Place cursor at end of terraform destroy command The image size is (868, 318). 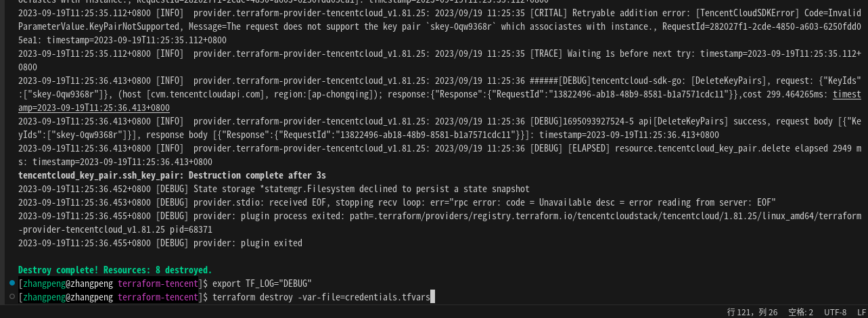[x=431, y=297]
